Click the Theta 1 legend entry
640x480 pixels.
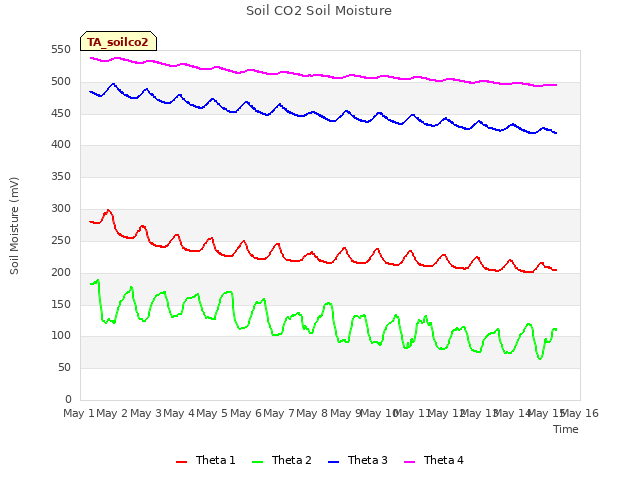206,460
